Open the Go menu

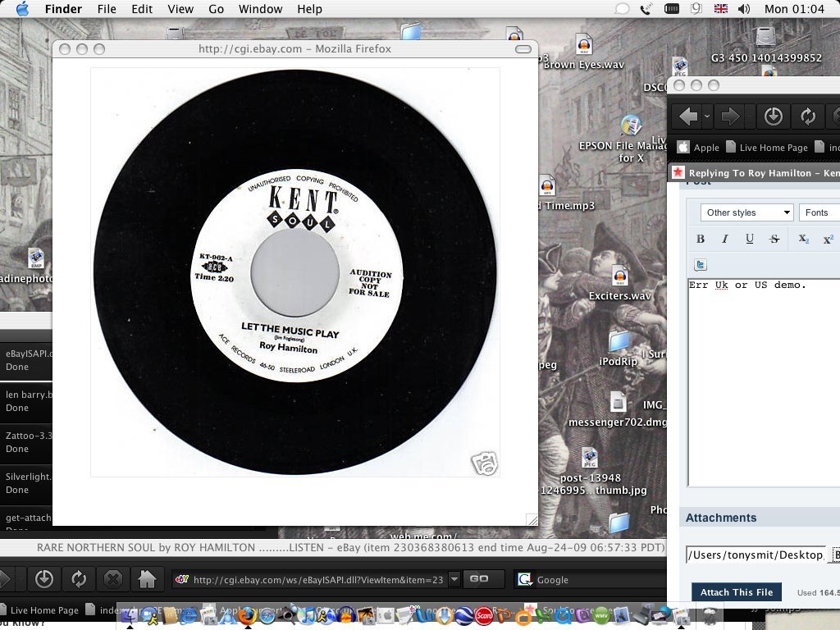tap(216, 9)
